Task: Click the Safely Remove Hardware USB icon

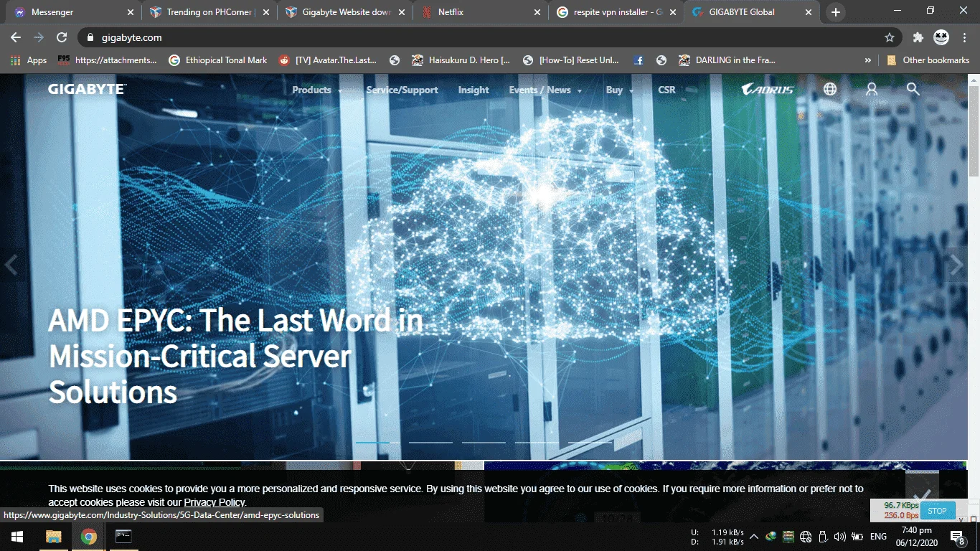Action: click(822, 536)
